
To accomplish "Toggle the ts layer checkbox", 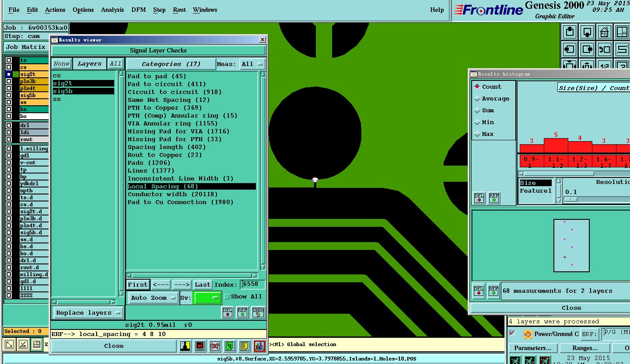I will click(x=9, y=60).
